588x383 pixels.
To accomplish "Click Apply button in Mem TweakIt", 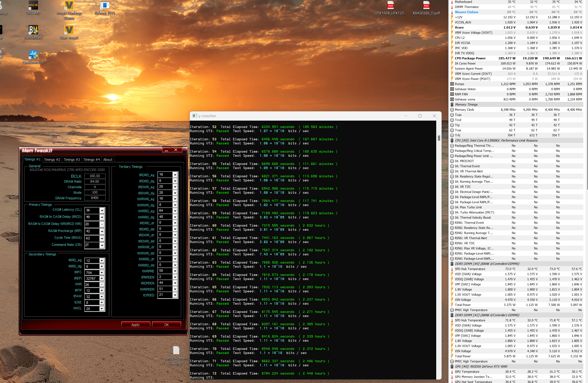I will point(136,325).
